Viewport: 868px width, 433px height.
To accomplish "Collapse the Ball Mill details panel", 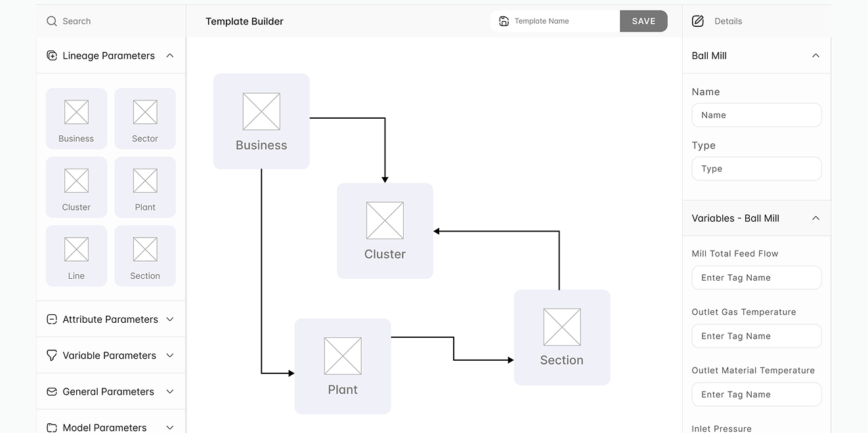I will coord(815,56).
